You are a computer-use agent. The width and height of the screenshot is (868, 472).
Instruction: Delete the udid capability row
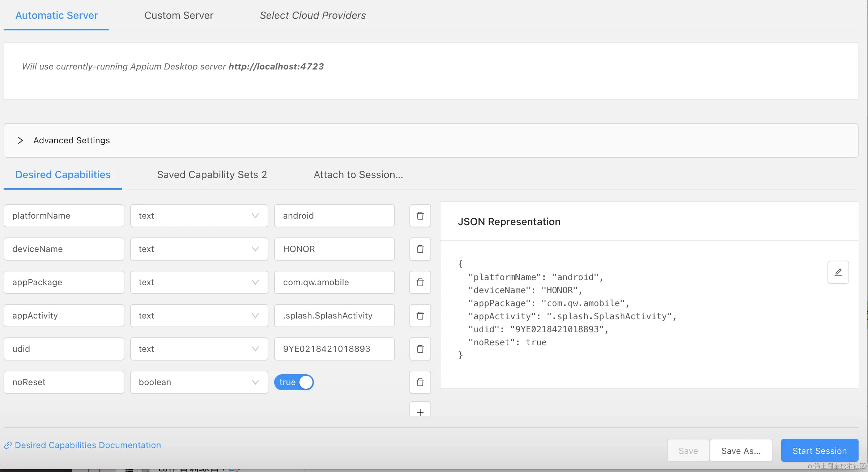point(420,349)
